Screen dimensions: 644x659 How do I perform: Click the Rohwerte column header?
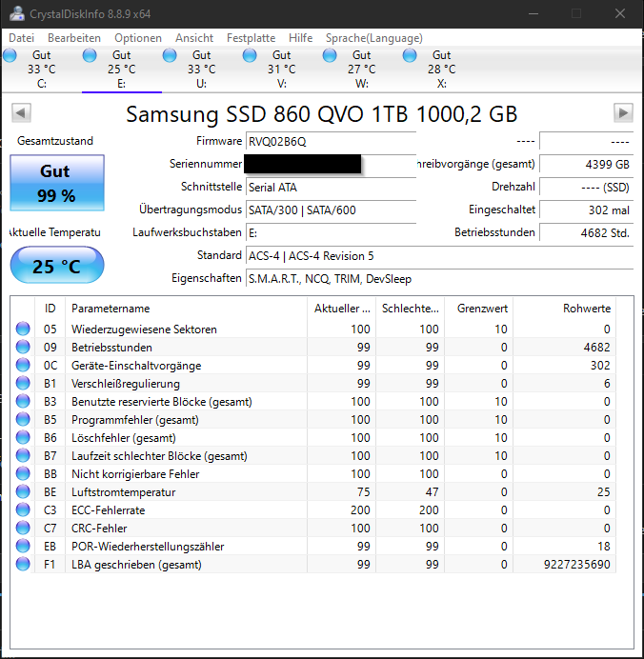(565, 309)
